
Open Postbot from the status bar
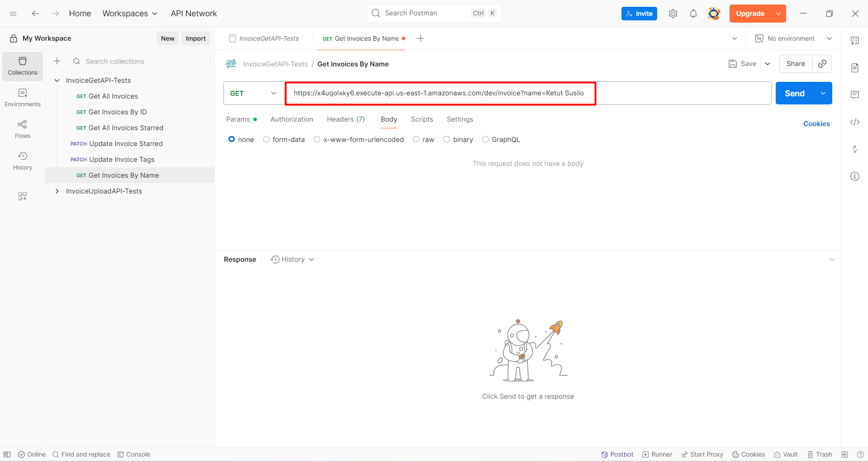point(617,454)
